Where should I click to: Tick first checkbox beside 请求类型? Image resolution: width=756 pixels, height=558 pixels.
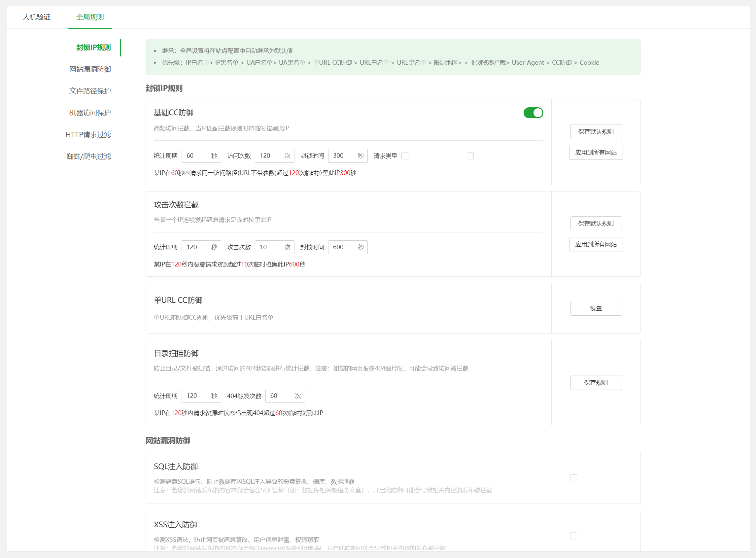405,156
